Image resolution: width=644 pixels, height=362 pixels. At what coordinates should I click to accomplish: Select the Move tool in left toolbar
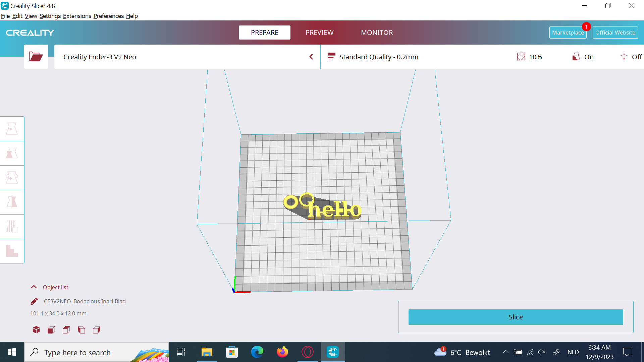click(x=12, y=129)
